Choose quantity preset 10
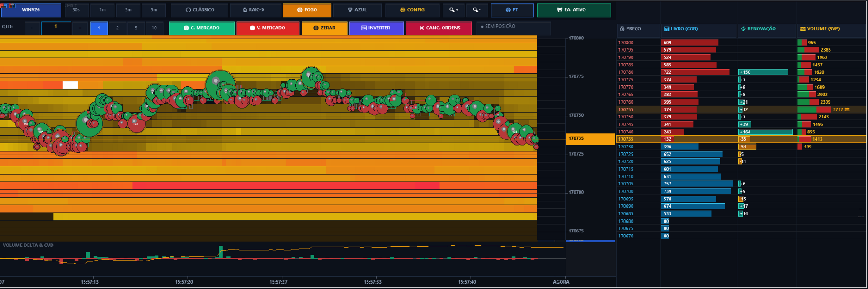This screenshot has width=868, height=289. point(154,28)
